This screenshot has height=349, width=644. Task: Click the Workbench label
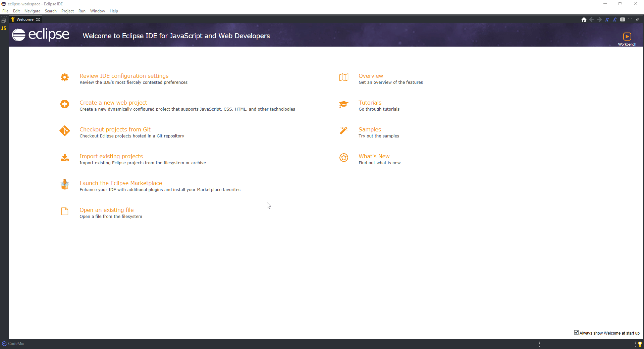pyautogui.click(x=627, y=44)
